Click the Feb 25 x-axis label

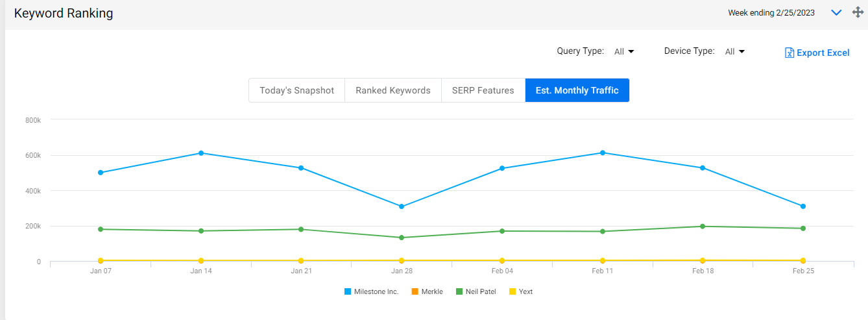click(x=803, y=271)
